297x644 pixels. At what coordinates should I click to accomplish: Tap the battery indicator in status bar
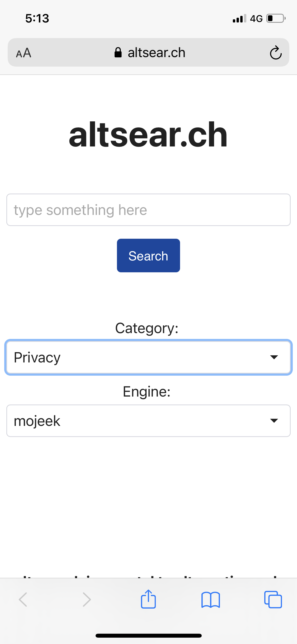tap(276, 19)
